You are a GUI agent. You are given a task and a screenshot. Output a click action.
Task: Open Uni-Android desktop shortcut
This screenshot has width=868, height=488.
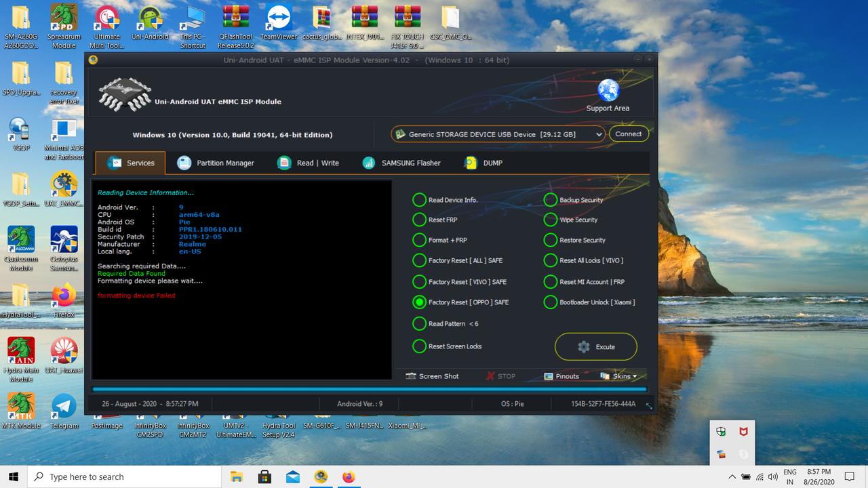pos(150,23)
